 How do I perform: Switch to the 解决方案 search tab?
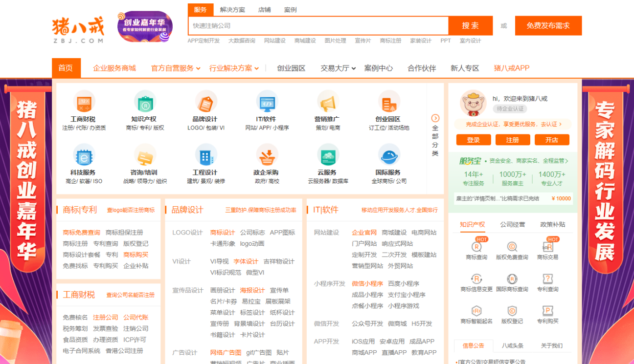pos(232,10)
